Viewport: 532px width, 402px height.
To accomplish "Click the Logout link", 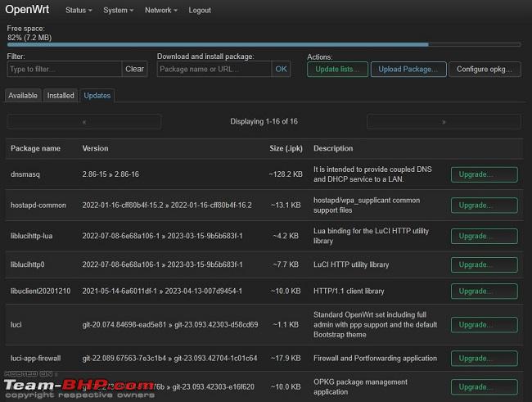I will point(200,10).
